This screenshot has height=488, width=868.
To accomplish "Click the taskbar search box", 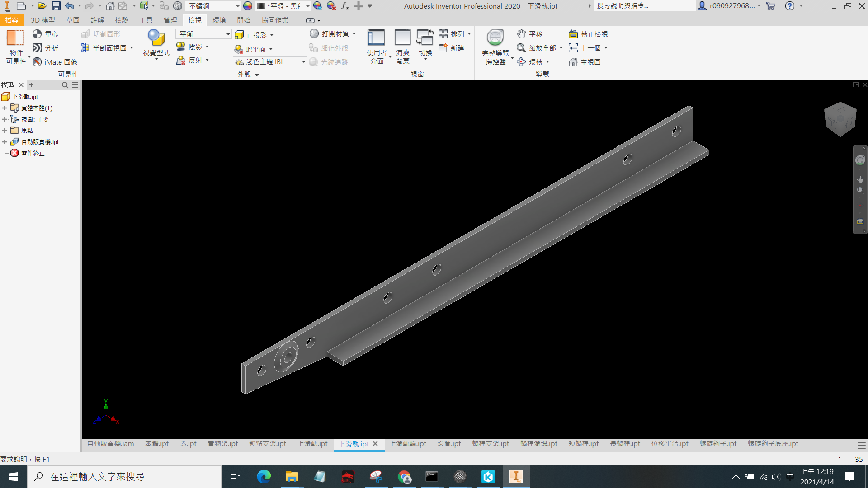I will tap(124, 477).
